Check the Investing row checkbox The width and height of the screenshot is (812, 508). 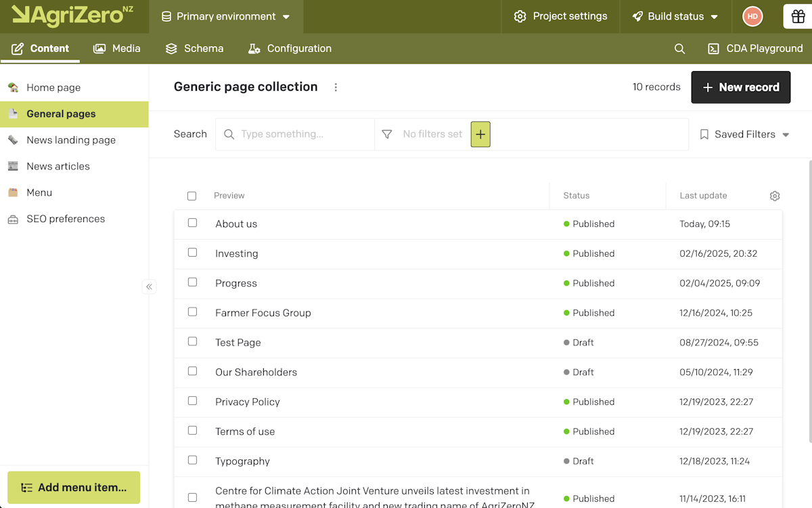click(192, 252)
